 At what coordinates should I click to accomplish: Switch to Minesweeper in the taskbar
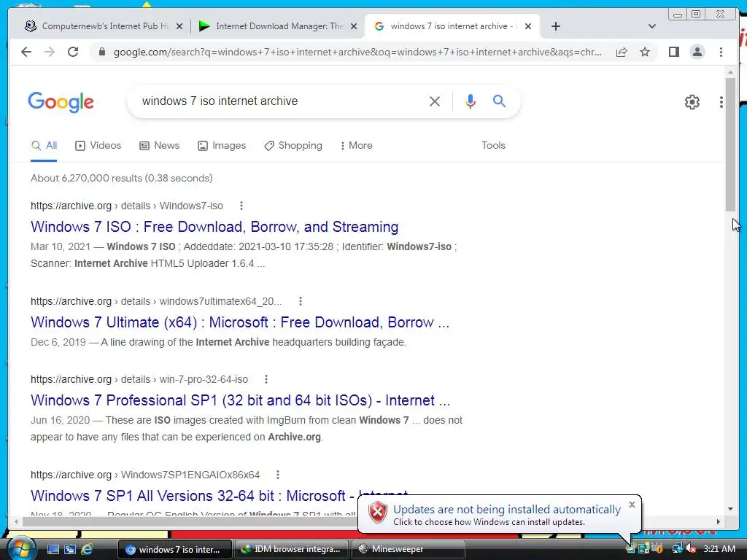(409, 549)
